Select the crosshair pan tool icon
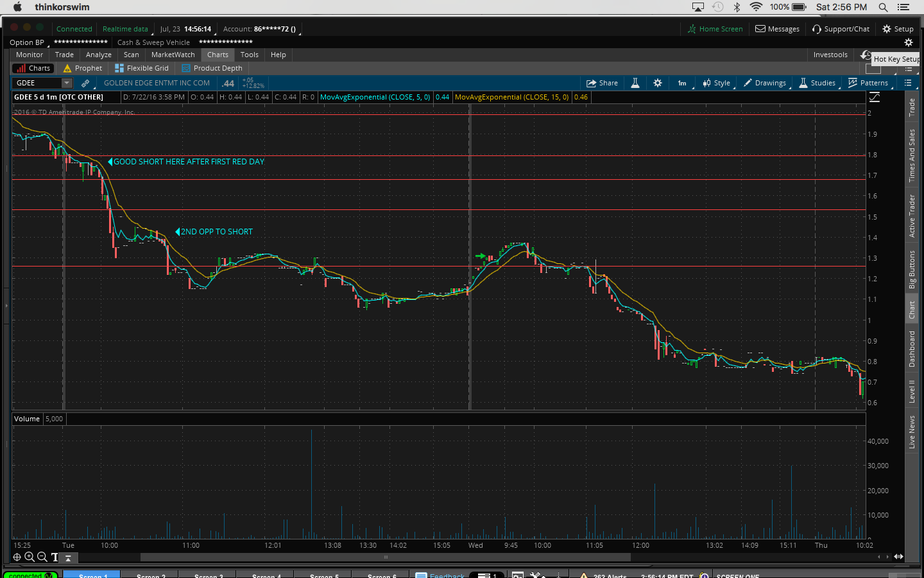The width and height of the screenshot is (924, 578). click(x=17, y=557)
